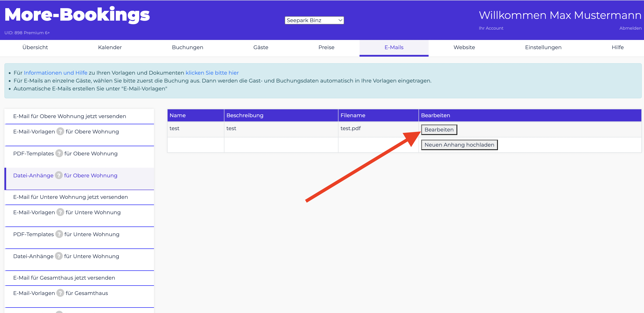Open Ihr Account link
Image resolution: width=644 pixels, height=313 pixels.
pos(491,28)
